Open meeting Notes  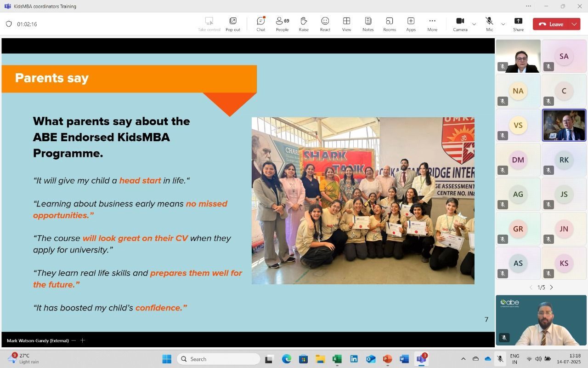[x=368, y=24]
